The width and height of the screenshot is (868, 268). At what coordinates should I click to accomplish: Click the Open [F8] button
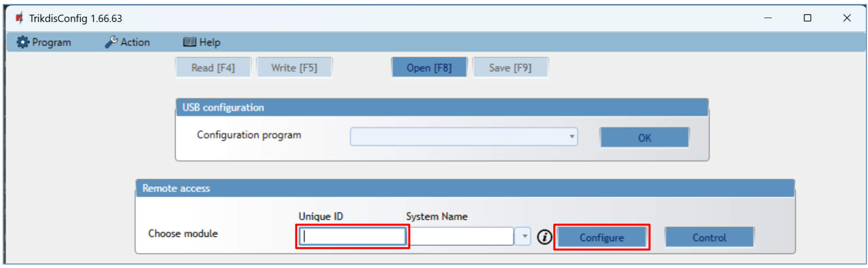pos(429,68)
